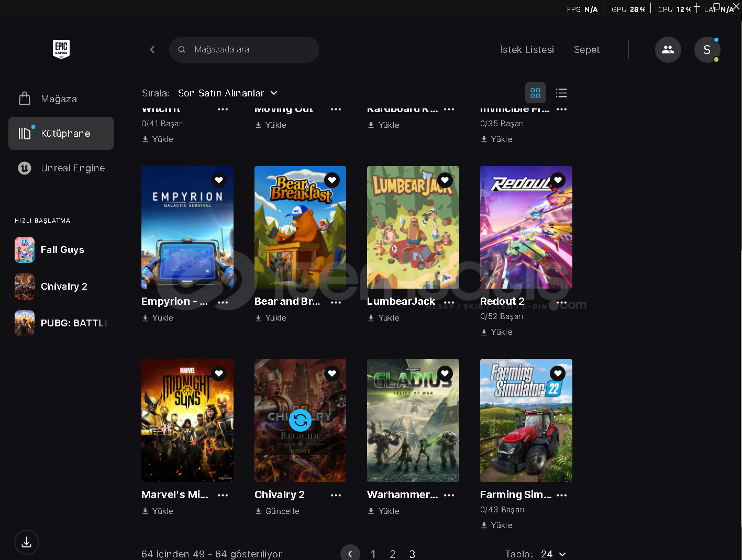Open İstek Listesi wishlist

[x=527, y=50]
